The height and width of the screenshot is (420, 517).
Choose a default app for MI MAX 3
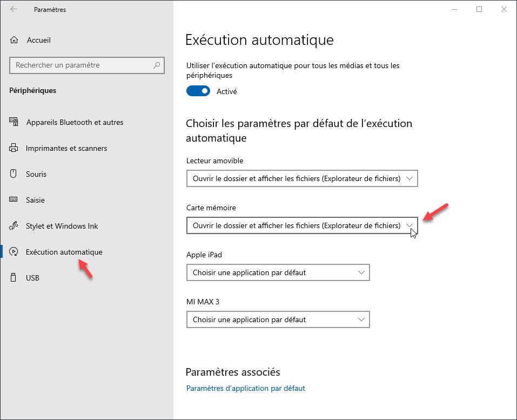coord(278,320)
